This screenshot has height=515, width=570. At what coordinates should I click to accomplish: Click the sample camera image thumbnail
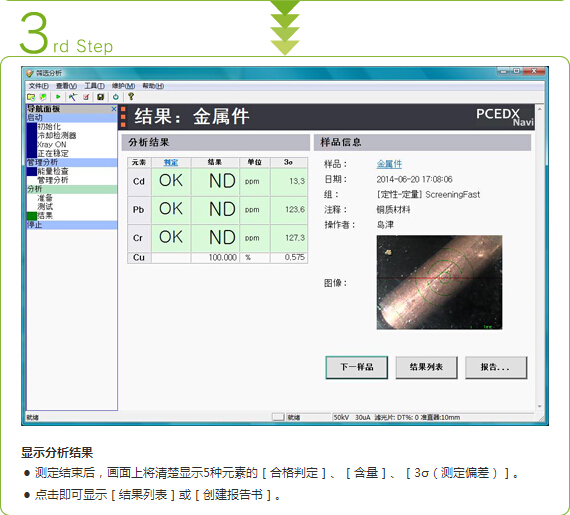(x=439, y=282)
